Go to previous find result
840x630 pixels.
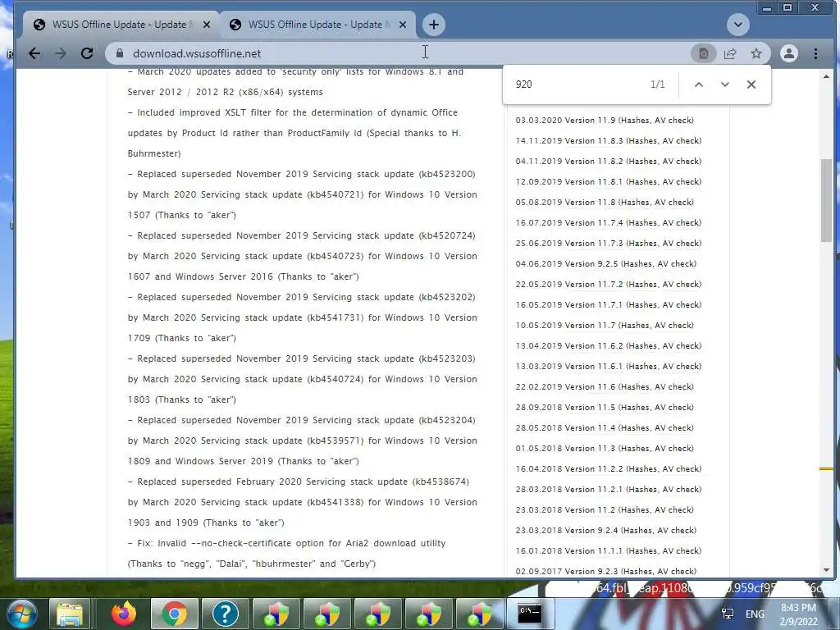tap(699, 84)
